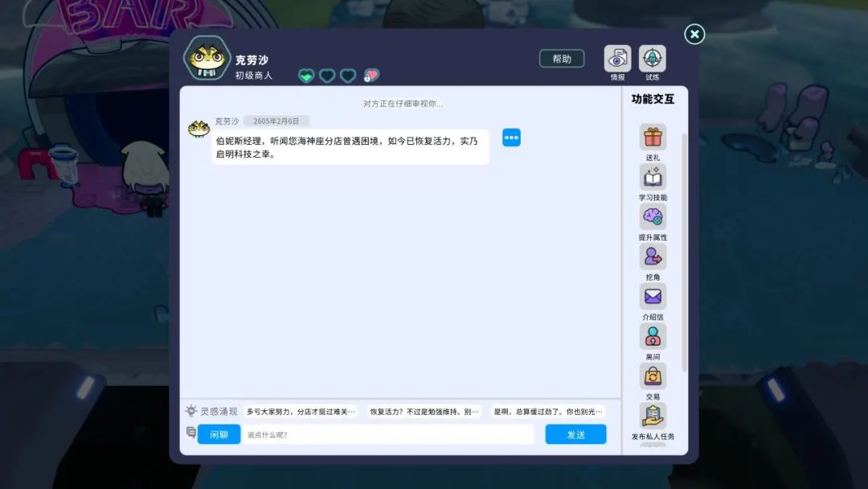Click the filled green heart in header

[x=306, y=76]
